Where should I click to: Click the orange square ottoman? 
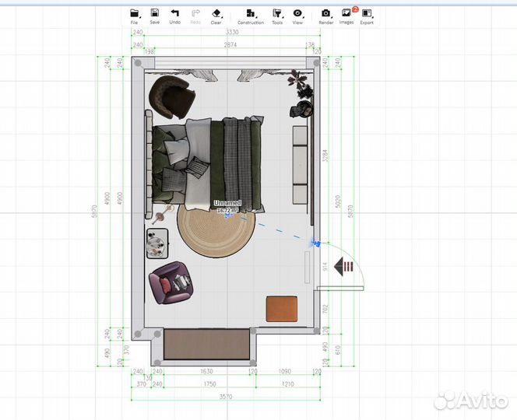point(282,308)
